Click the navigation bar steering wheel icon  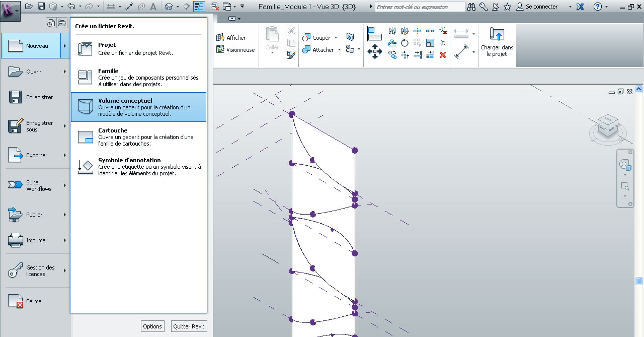(625, 165)
